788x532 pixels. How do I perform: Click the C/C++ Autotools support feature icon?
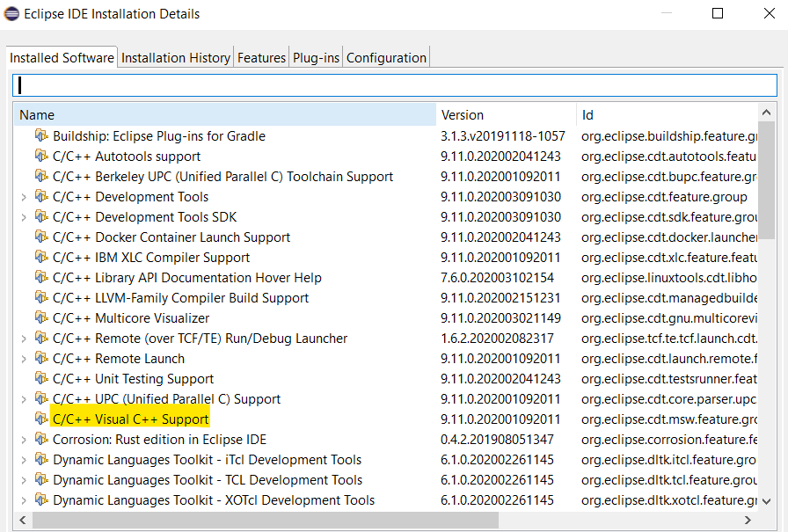(41, 156)
